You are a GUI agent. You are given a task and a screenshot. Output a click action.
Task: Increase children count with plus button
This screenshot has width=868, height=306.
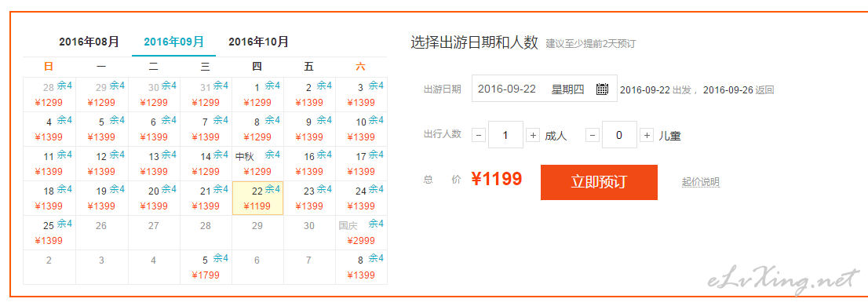click(647, 135)
